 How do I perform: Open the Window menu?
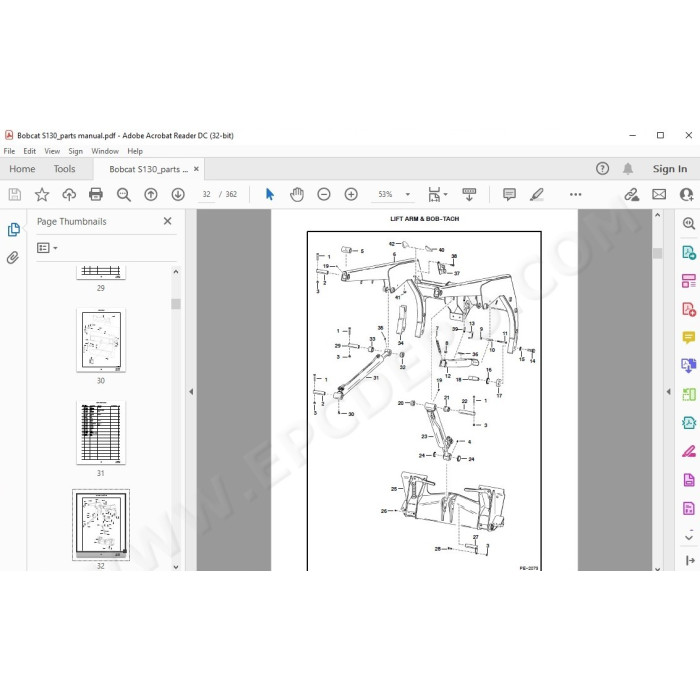coord(105,151)
